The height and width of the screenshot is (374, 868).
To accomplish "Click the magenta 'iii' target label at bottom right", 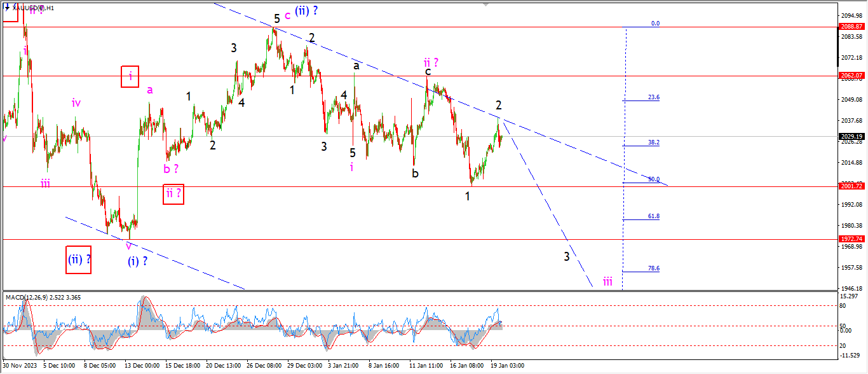I will [x=607, y=282].
